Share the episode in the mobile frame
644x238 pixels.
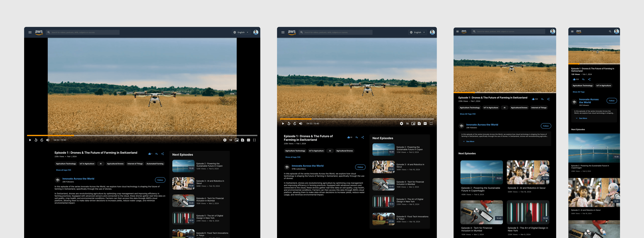(x=589, y=79)
